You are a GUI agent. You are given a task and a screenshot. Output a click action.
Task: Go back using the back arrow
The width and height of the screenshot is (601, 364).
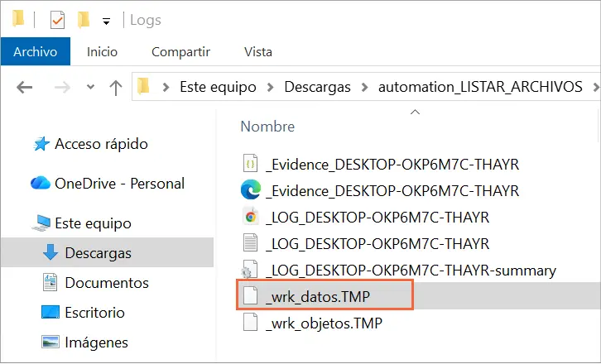point(24,87)
